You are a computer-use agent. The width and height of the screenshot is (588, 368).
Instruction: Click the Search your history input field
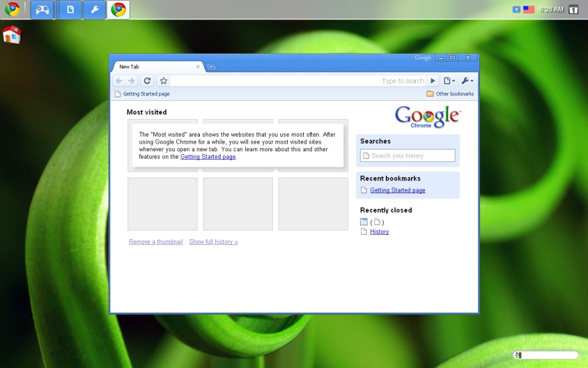coord(408,155)
